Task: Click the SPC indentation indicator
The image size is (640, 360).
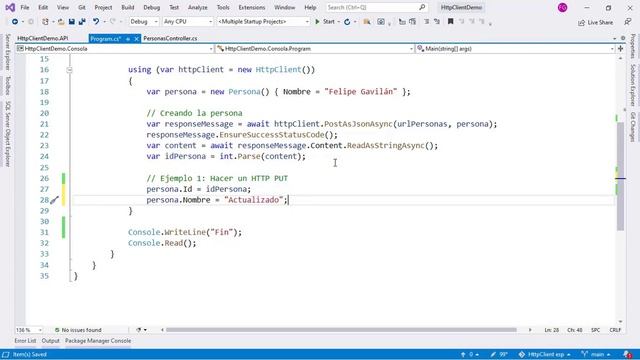Action: [596, 330]
